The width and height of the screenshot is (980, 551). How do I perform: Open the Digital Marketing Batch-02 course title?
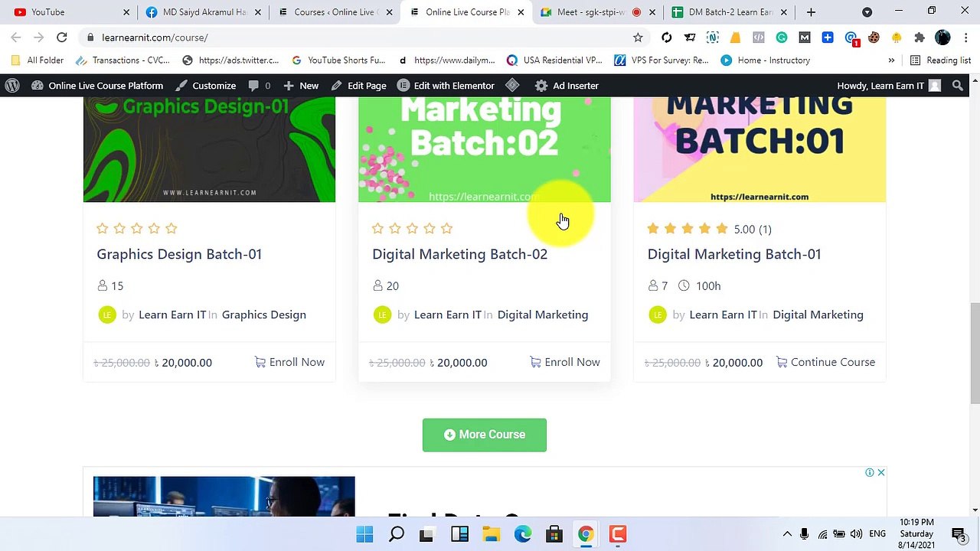459,254
